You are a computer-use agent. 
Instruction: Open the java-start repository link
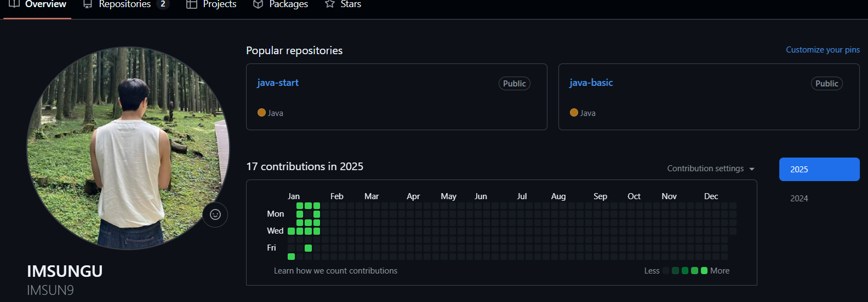click(x=278, y=83)
